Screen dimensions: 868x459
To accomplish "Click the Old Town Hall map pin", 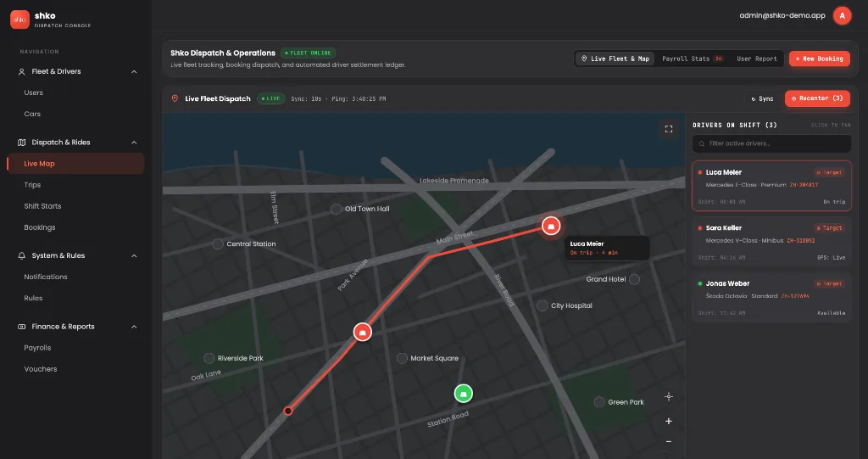I will coord(336,209).
